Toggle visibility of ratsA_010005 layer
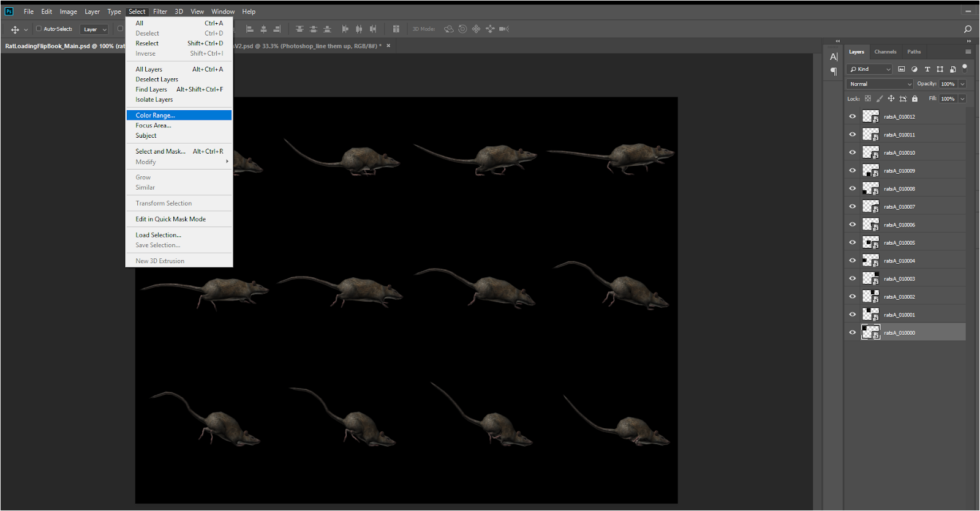Viewport: 980px width, 511px height. pyautogui.click(x=852, y=242)
